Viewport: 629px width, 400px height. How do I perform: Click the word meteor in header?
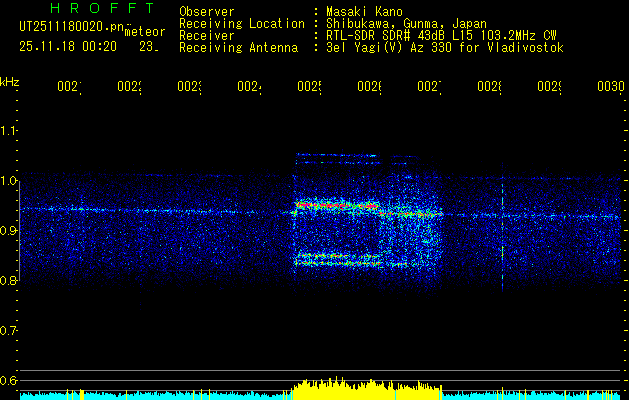(145, 32)
